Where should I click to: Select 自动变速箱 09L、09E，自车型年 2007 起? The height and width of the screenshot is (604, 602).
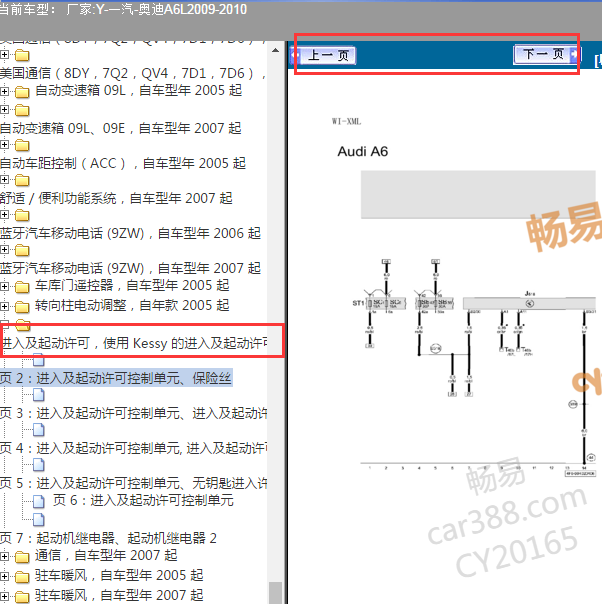[x=121, y=128]
